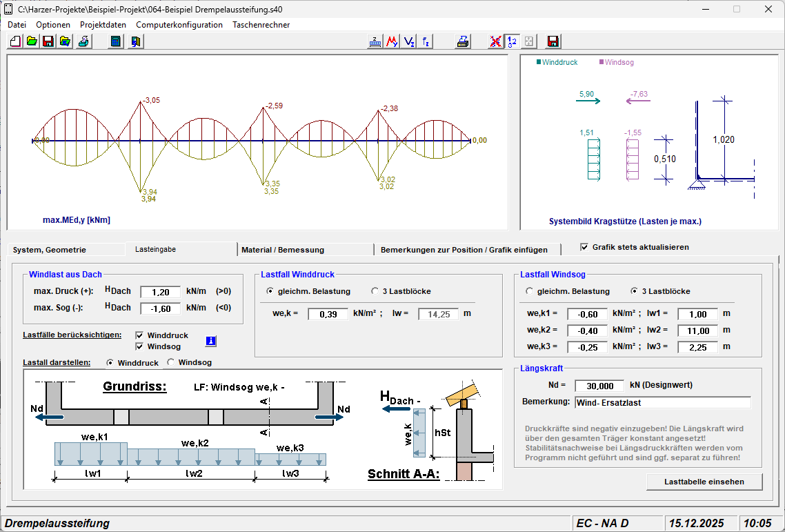
Task: Select 'gleichm. Belastung' under Lastfall Windsog
Action: coord(530,291)
